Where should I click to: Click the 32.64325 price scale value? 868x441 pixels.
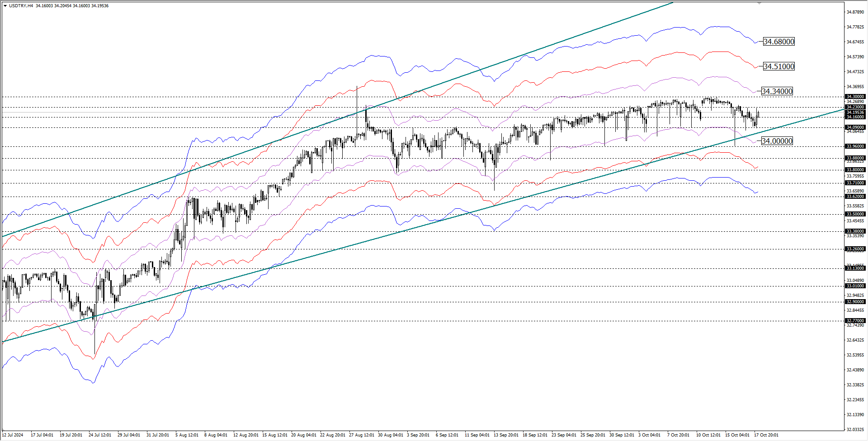coord(855,340)
